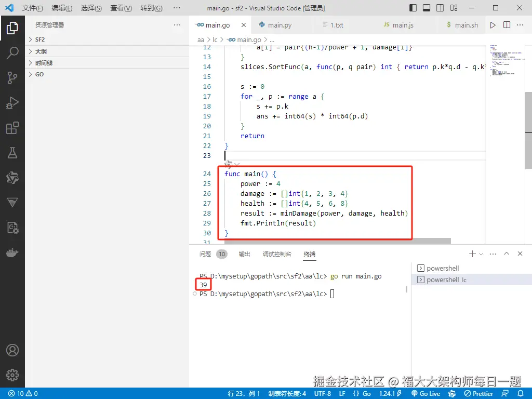Open the Testing flask view

tap(12, 153)
